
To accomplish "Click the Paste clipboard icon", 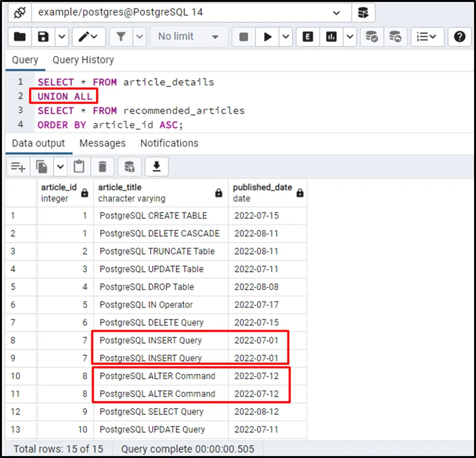I will (79, 167).
